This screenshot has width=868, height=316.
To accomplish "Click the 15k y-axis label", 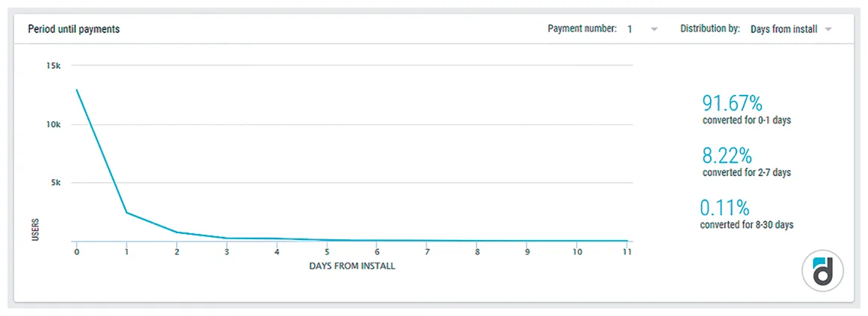I will point(53,65).
